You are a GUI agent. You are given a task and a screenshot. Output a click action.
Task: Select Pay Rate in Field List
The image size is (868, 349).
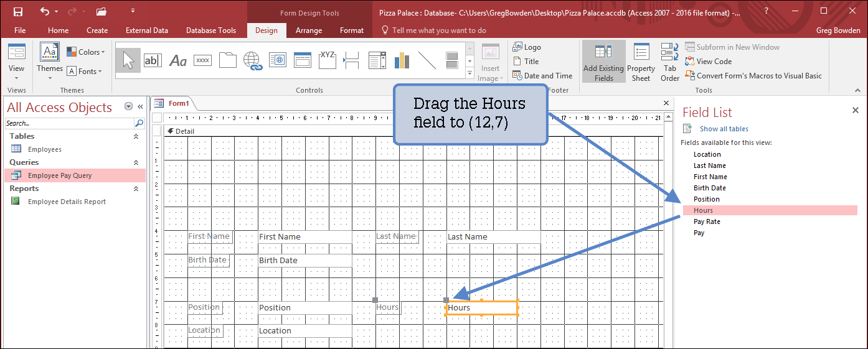(x=707, y=221)
